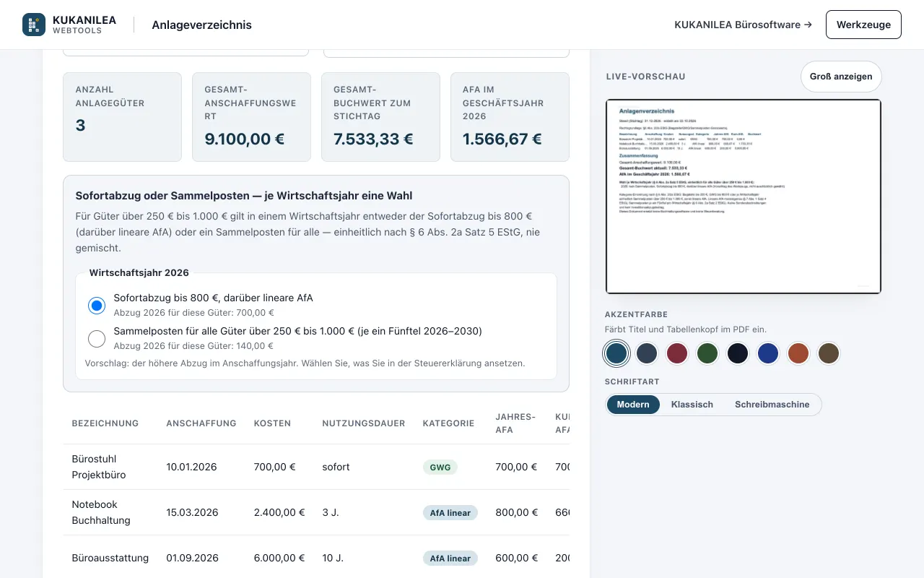This screenshot has width=924, height=578.
Task: Switch font to Modern
Action: pyautogui.click(x=633, y=405)
